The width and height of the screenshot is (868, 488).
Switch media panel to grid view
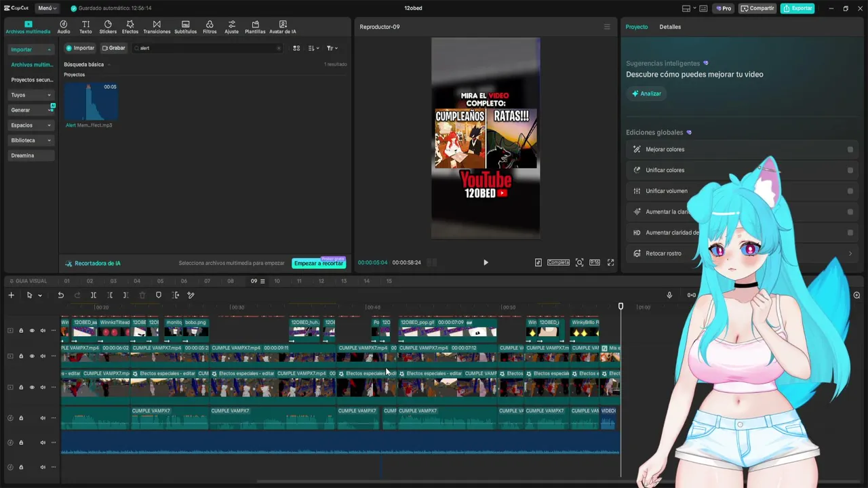(296, 48)
